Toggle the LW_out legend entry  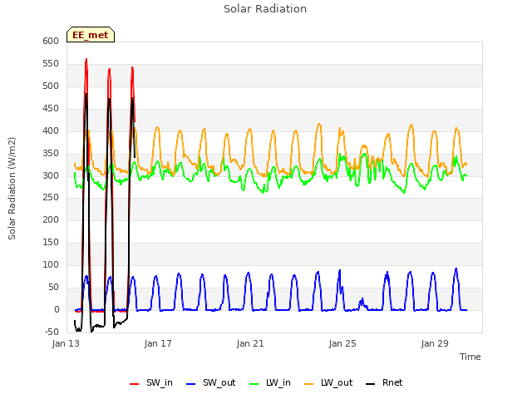pos(328,382)
